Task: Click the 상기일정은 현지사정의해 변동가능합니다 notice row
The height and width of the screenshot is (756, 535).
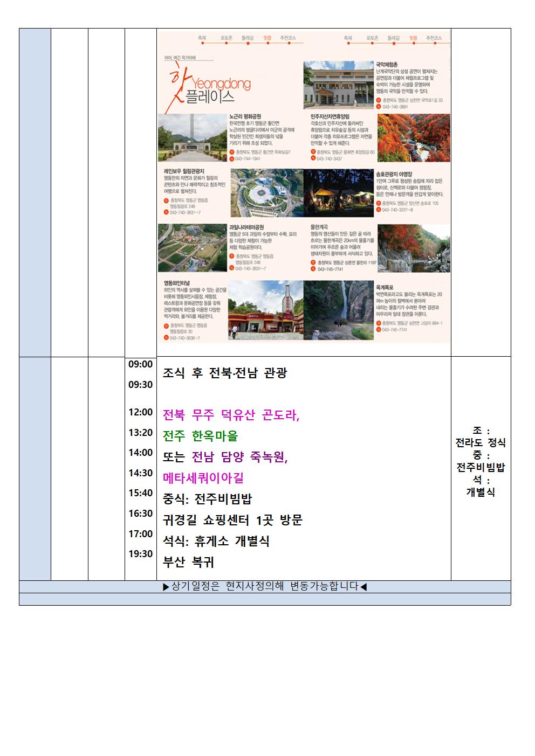Action: pyautogui.click(x=265, y=586)
